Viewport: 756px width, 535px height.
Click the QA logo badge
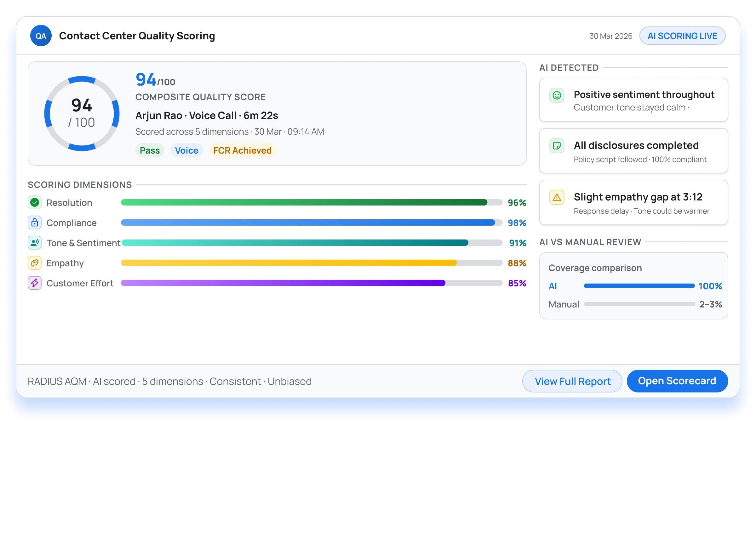click(41, 36)
